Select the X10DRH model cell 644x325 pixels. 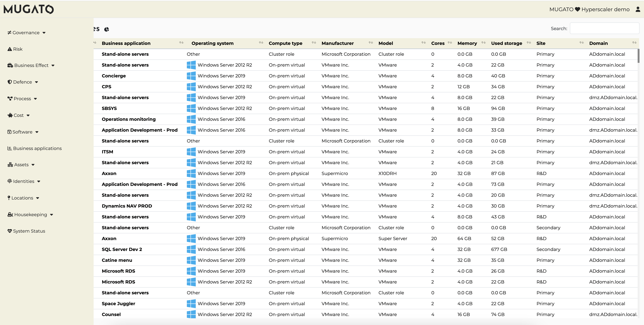click(x=387, y=173)
